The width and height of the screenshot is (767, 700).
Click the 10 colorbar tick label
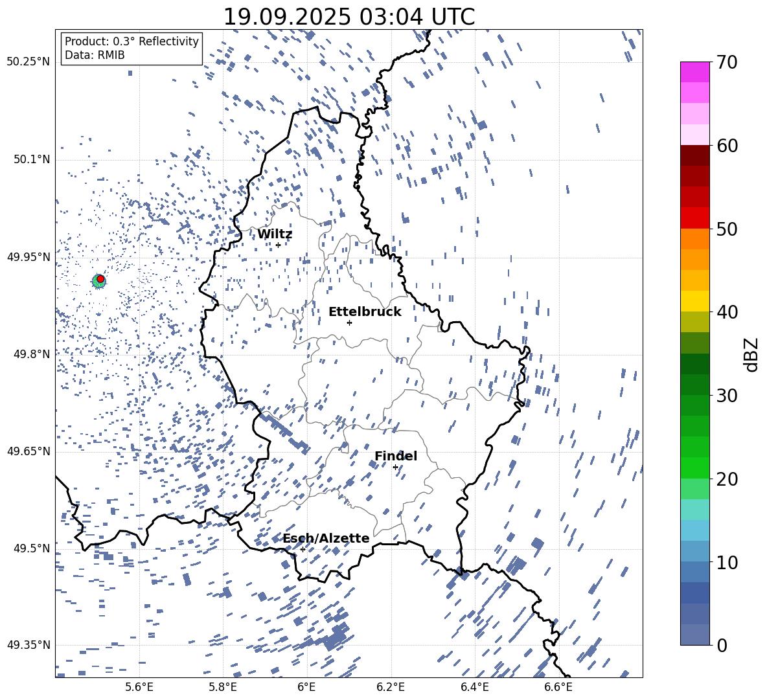pos(727,562)
